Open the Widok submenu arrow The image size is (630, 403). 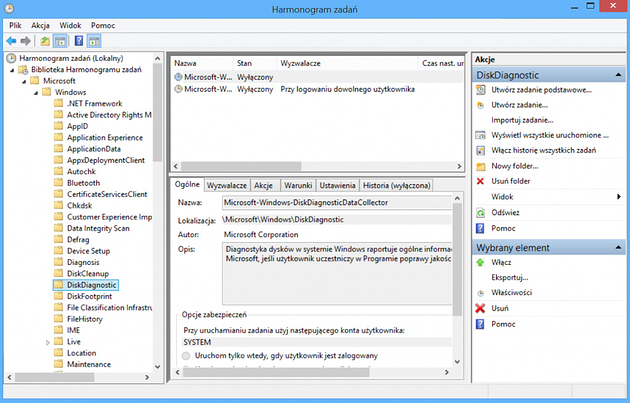click(x=619, y=197)
